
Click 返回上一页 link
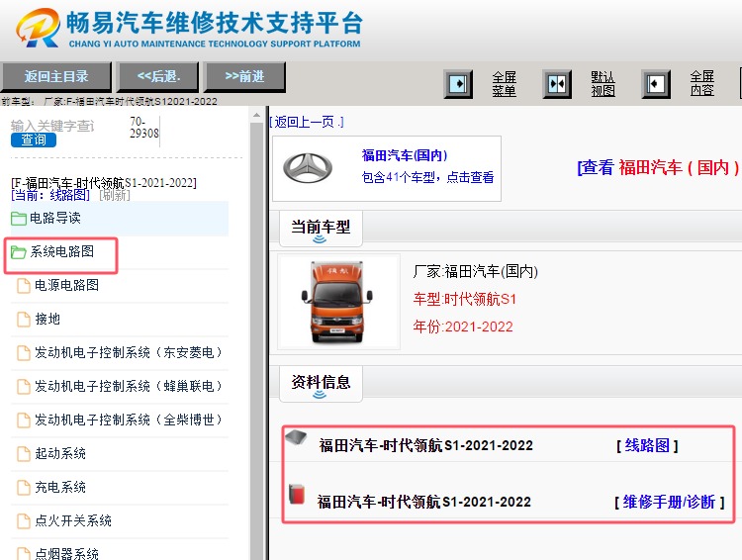point(307,122)
